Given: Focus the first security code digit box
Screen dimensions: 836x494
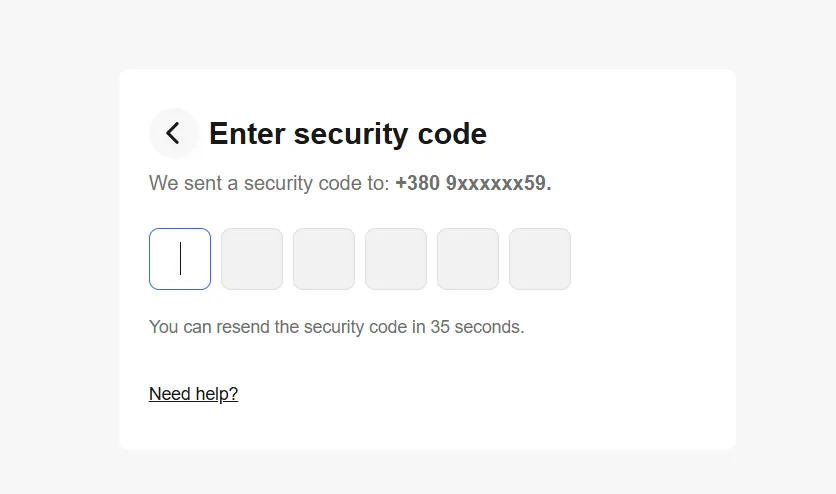Looking at the screenshot, I should click(x=180, y=259).
